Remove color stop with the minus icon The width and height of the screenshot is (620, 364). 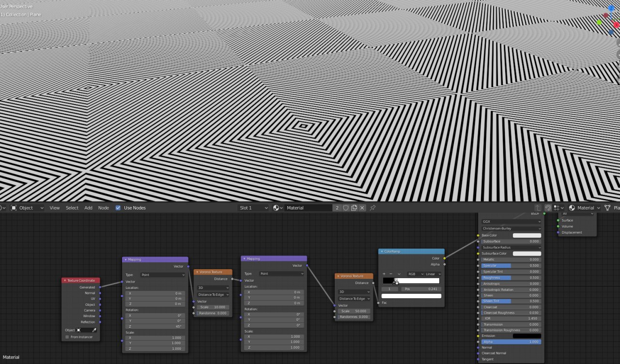coord(391,274)
